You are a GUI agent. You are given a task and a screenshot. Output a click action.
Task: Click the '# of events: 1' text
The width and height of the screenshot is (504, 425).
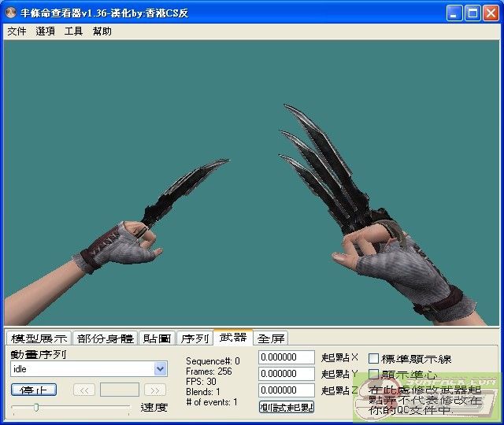pos(212,402)
